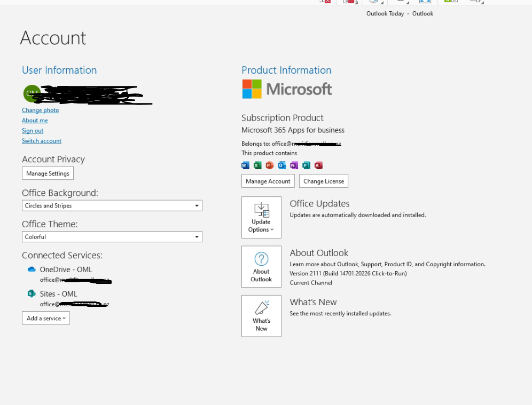The height and width of the screenshot is (405, 532).
Task: Click the Word app icon
Action: click(x=245, y=165)
